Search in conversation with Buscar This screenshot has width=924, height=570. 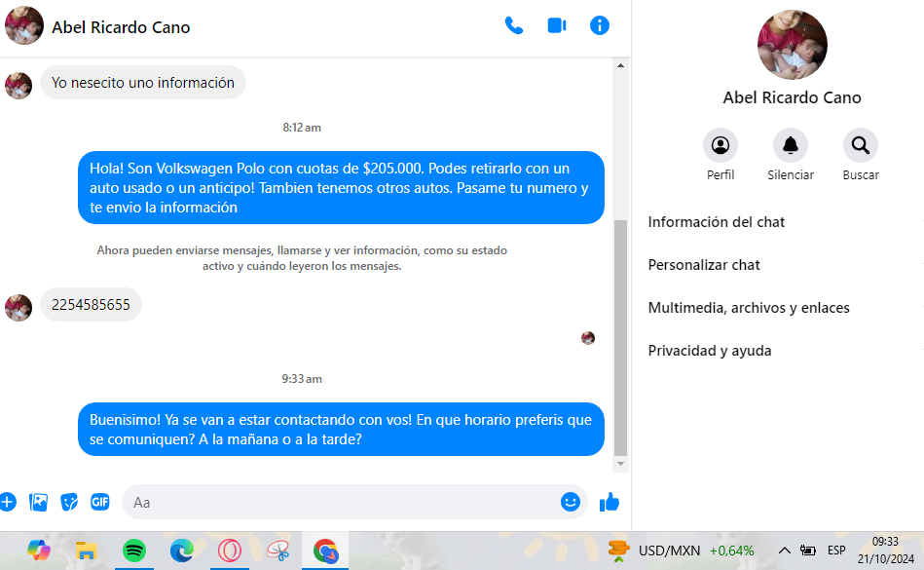click(861, 146)
